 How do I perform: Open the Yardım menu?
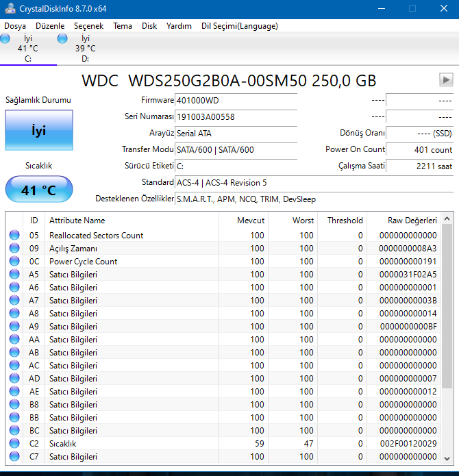point(179,26)
